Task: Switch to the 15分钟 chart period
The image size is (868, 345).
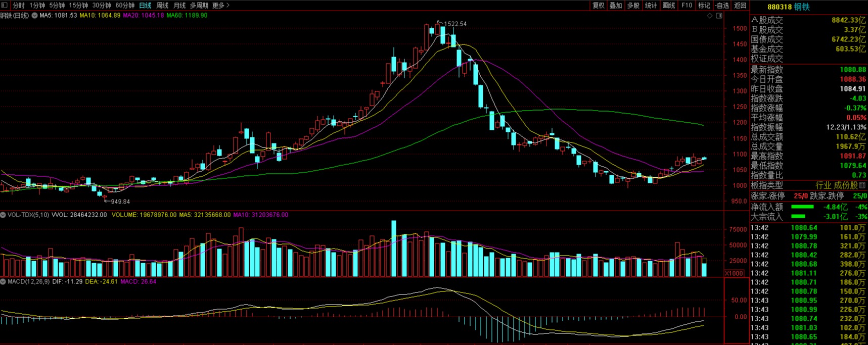Action: click(x=78, y=6)
